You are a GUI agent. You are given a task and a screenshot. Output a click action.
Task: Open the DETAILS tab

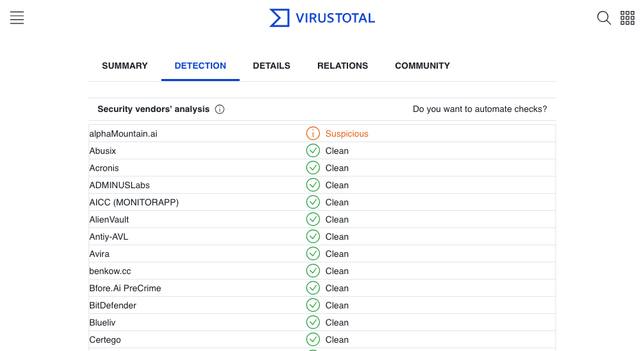(x=271, y=66)
